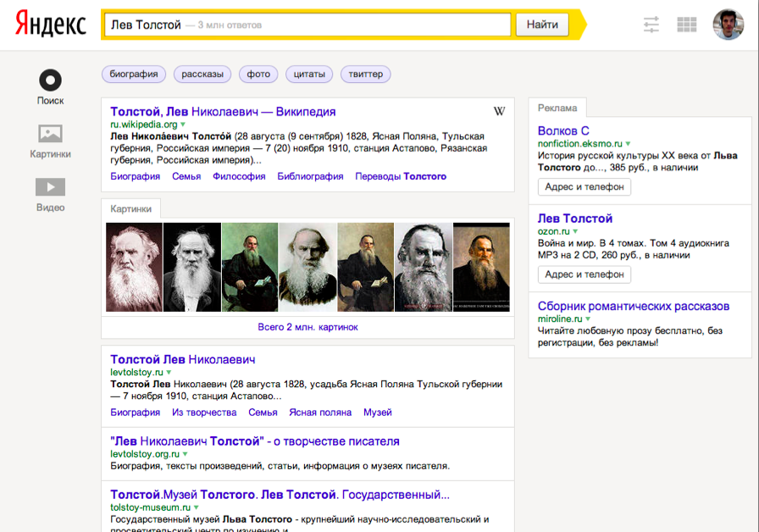The height and width of the screenshot is (532, 759).
Task: Select the биография suggestion chip
Action: coord(134,74)
